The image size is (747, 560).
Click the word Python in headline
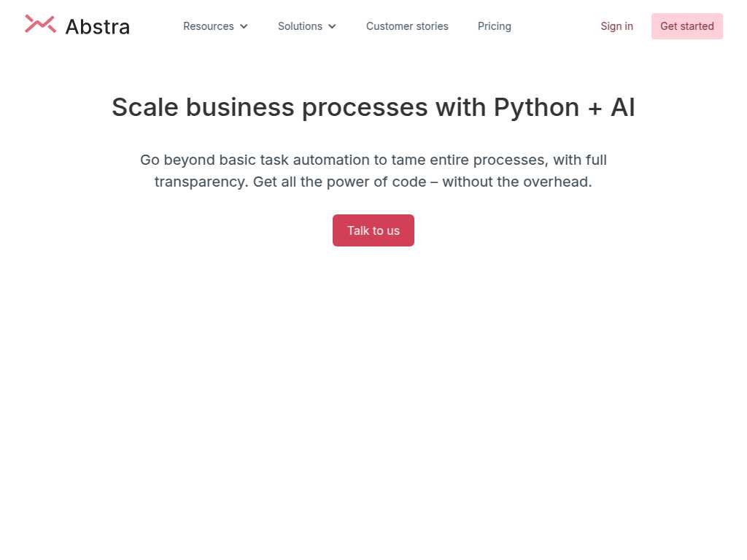click(536, 108)
